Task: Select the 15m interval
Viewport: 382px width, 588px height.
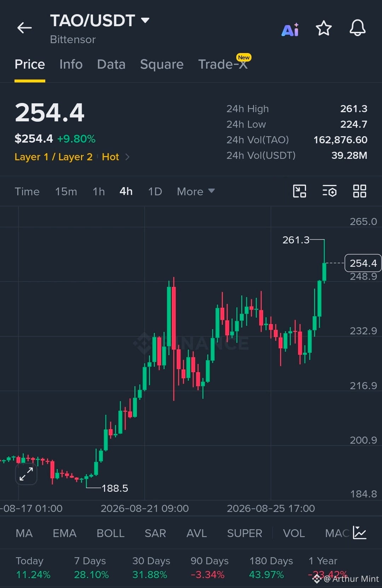Action: pos(66,191)
